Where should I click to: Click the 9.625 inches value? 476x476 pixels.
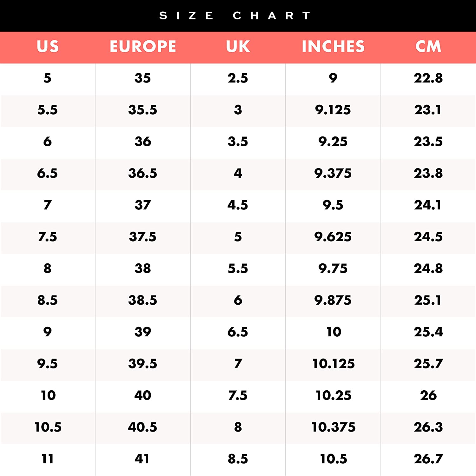click(333, 237)
